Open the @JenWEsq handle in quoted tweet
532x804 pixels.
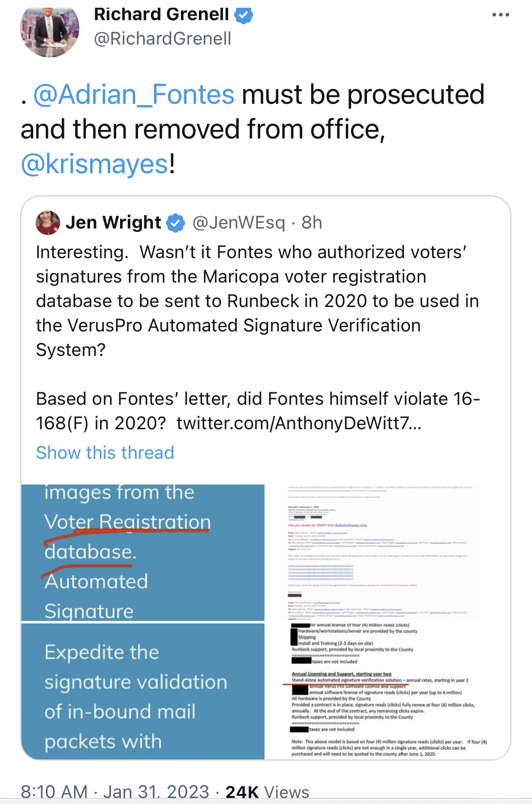tap(238, 223)
